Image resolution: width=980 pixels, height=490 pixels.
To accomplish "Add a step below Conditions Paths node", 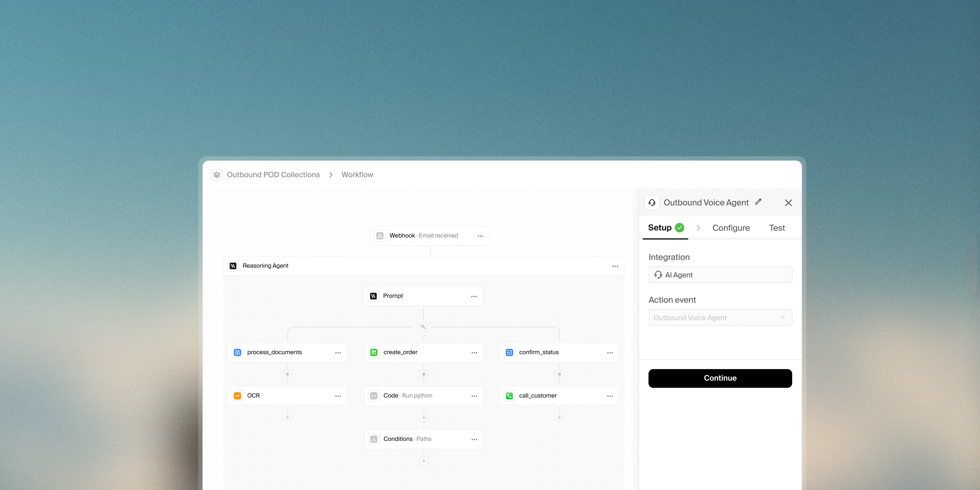I will (424, 461).
